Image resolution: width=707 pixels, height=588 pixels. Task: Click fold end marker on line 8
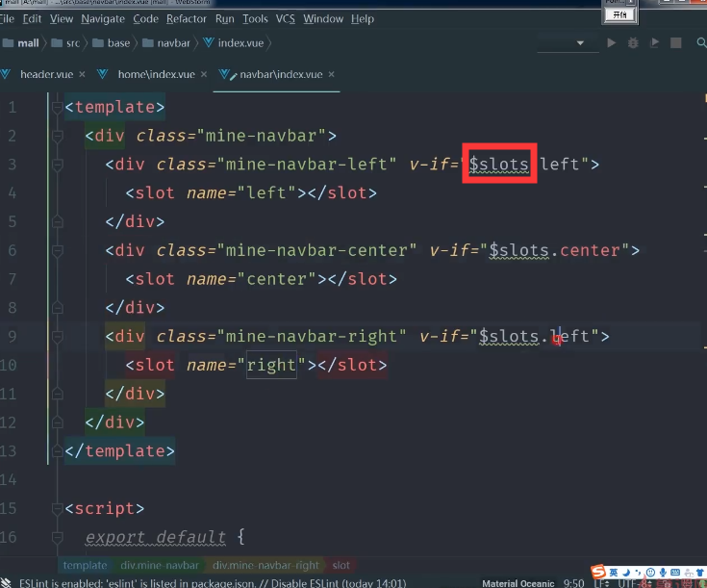(x=58, y=308)
